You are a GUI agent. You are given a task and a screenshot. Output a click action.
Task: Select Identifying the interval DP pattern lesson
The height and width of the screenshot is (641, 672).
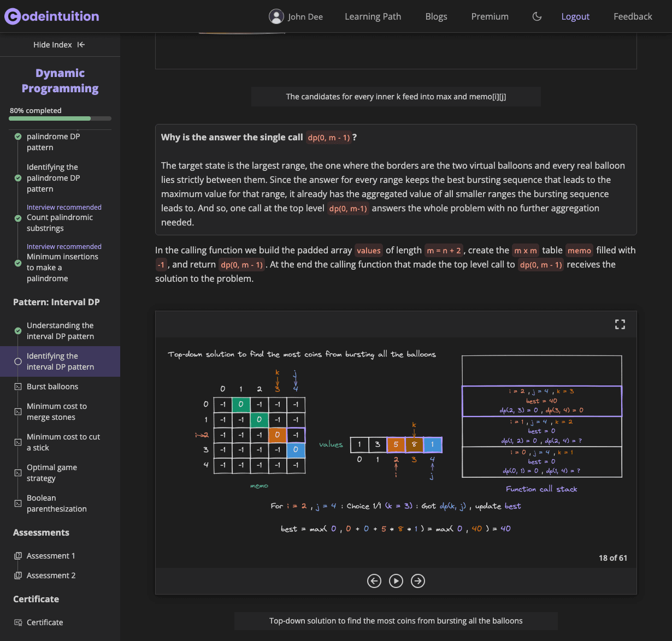(60, 361)
